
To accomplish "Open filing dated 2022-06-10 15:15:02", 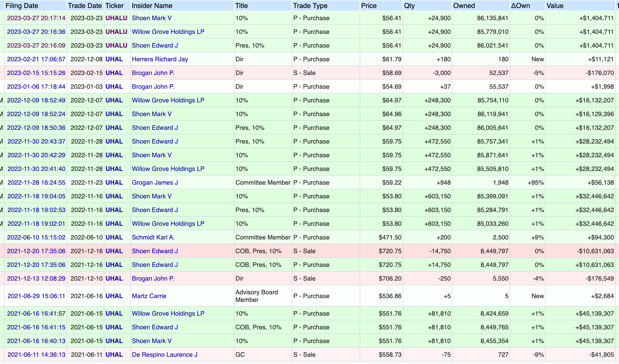I will [x=36, y=237].
